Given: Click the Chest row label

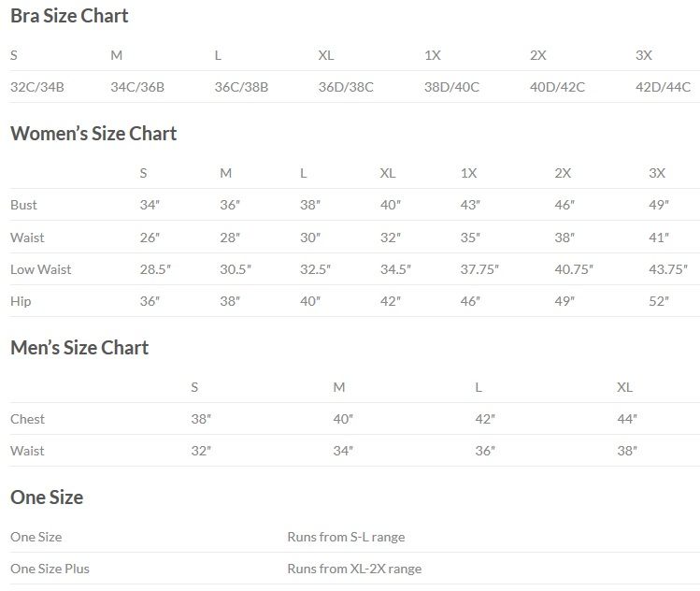Looking at the screenshot, I should (27, 419).
